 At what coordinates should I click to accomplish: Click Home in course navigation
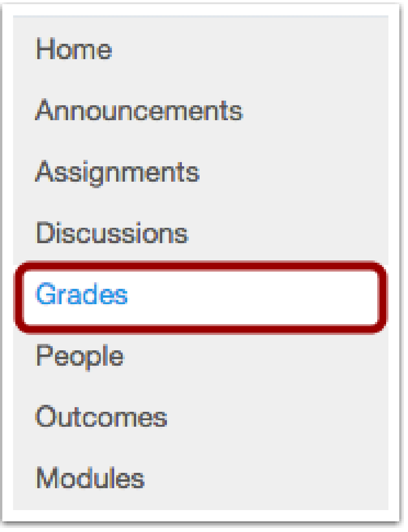(74, 49)
